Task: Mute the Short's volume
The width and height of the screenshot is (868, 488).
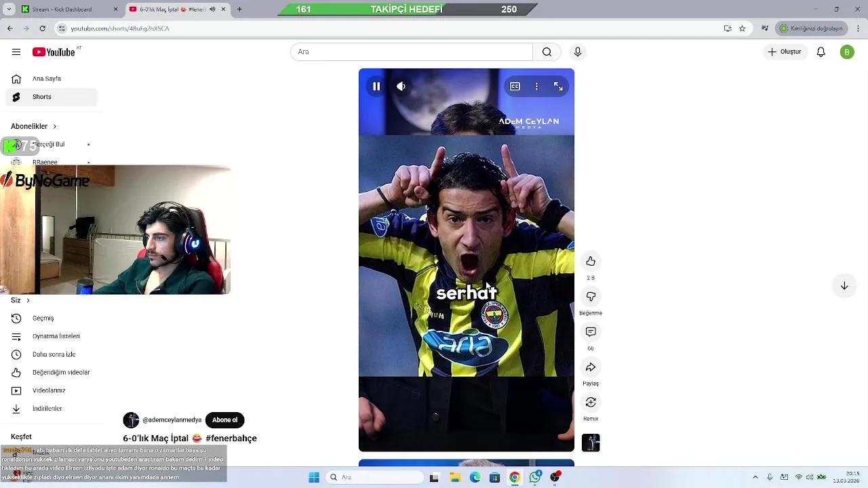Action: click(x=401, y=86)
